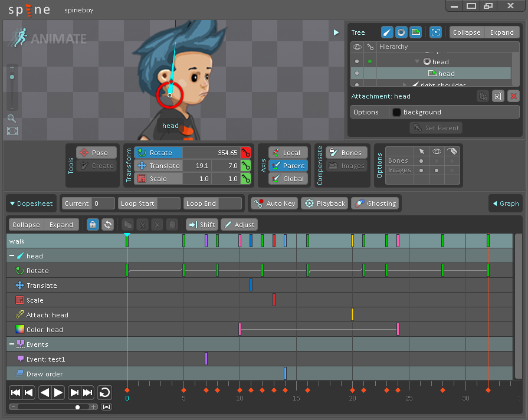Click the Rotate key button
The width and height of the screenshot is (528, 420).
coord(245,153)
